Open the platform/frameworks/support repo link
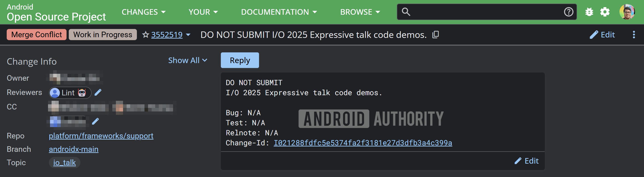This screenshot has height=177, width=644. [101, 136]
